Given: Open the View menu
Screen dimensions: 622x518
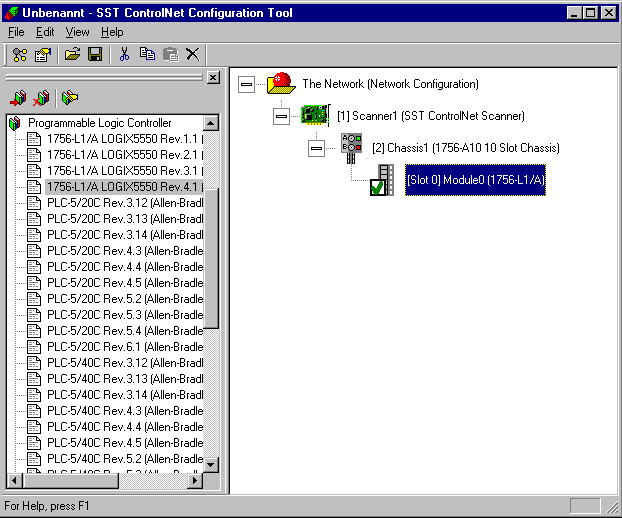Looking at the screenshot, I should [x=77, y=32].
